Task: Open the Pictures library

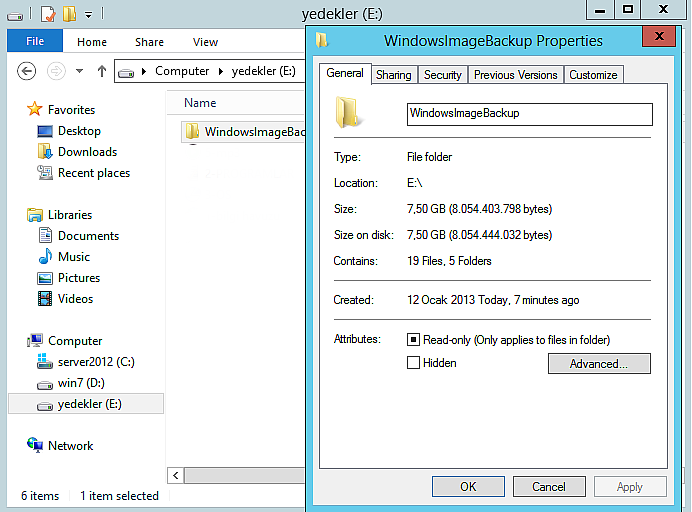Action: tap(79, 278)
